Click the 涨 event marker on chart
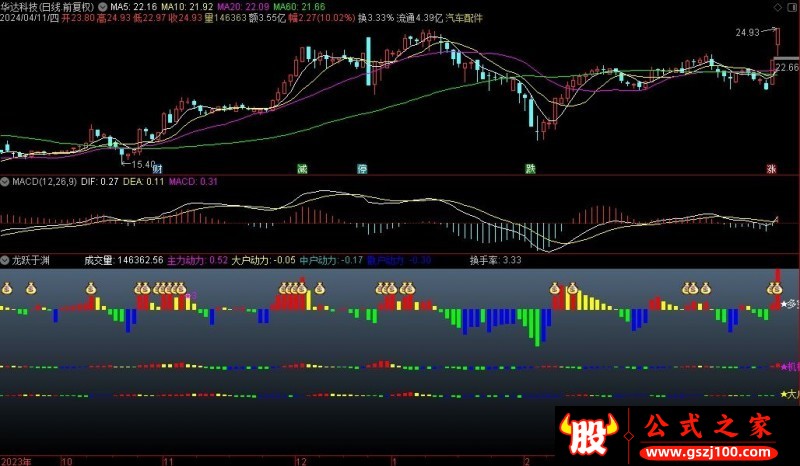This screenshot has height=466, width=800. [x=771, y=168]
